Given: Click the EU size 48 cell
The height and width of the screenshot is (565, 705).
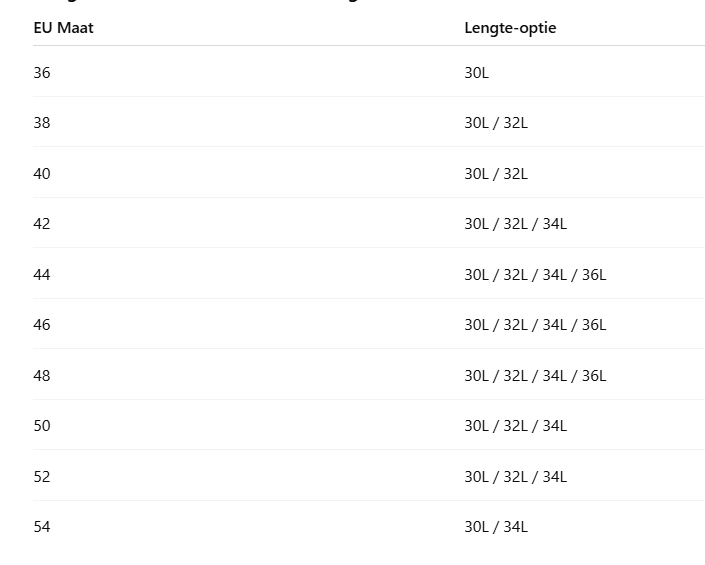Looking at the screenshot, I should click(42, 375).
